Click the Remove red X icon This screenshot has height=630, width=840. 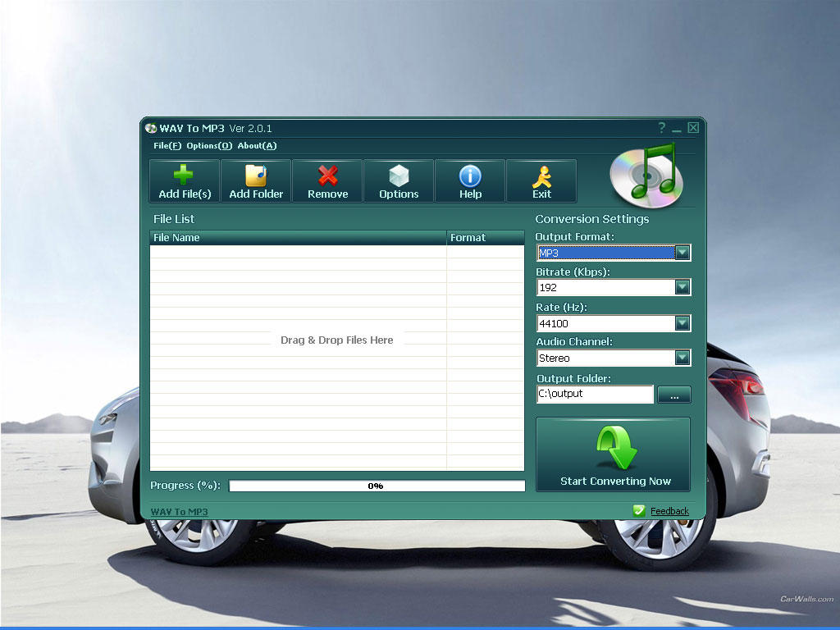coord(328,176)
